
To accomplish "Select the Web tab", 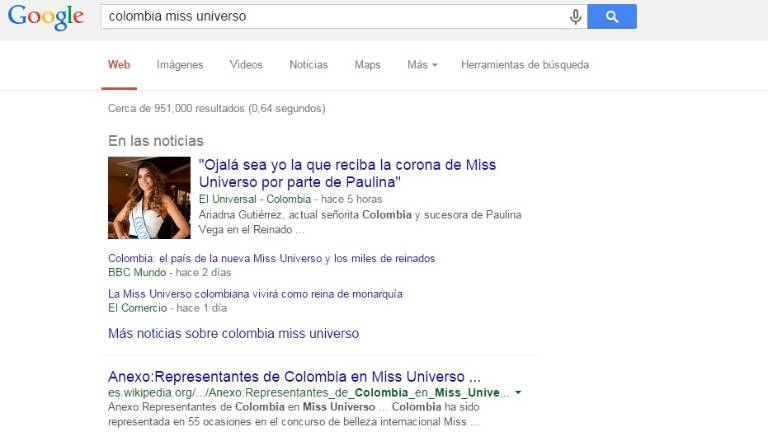I will 119,65.
